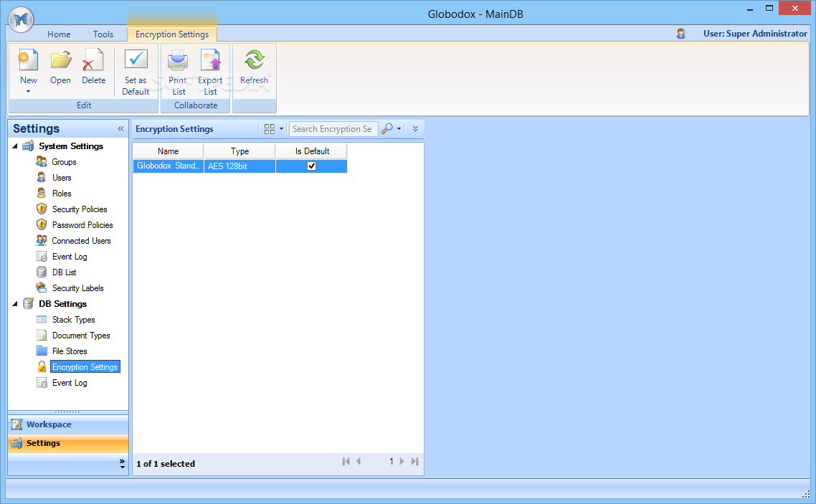
Task: Go to last page of list
Action: coord(414,462)
